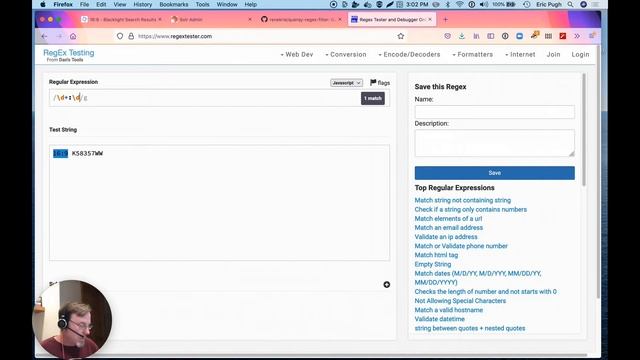
Task: Open 'Match a valid hostname' link
Action: (449, 310)
